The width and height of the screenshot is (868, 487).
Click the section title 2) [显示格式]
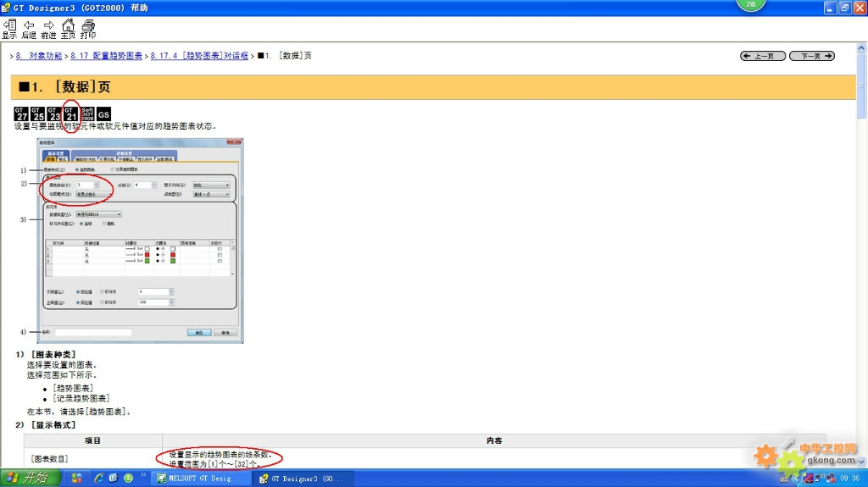tap(46, 425)
